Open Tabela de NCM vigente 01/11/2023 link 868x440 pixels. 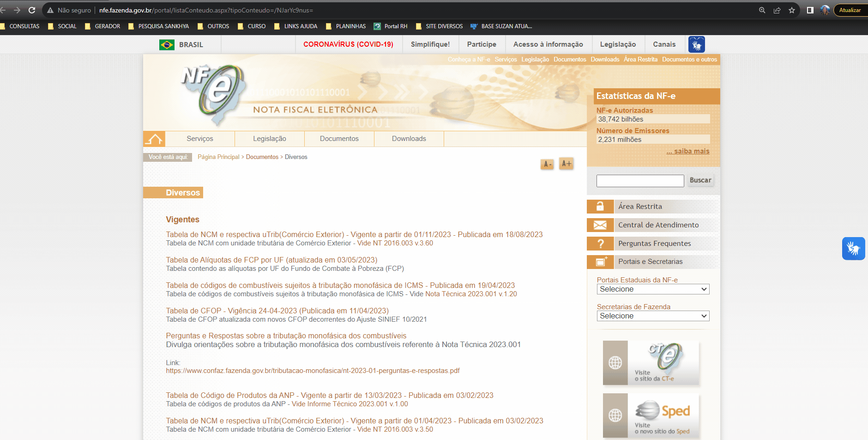point(354,235)
